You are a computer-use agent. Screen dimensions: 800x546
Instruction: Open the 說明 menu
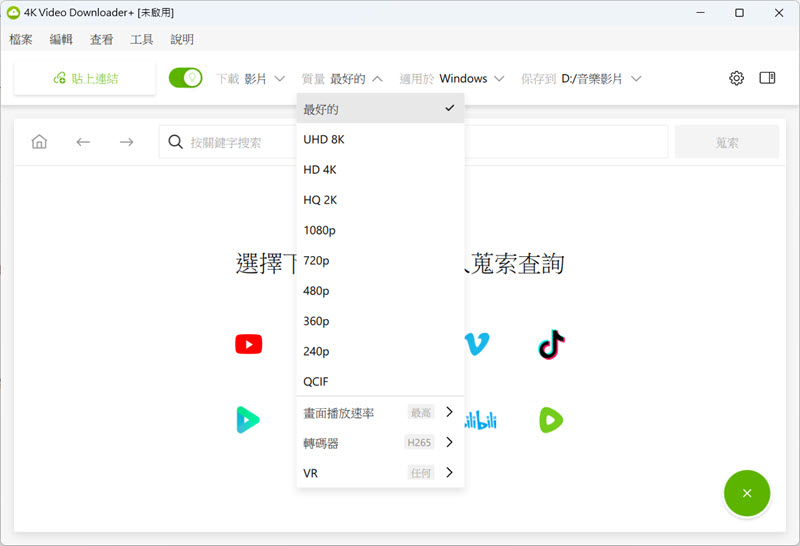click(182, 39)
